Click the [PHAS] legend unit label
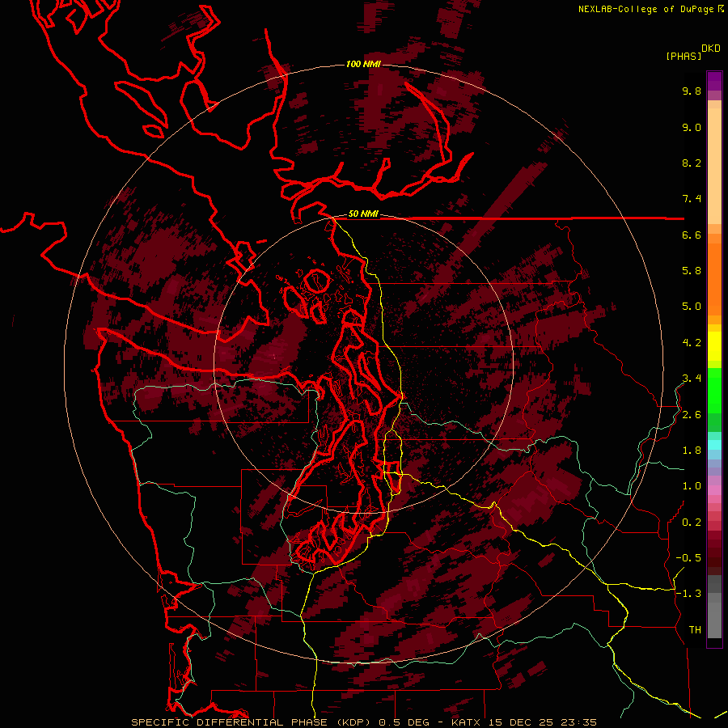This screenshot has width=728, height=728. click(684, 56)
